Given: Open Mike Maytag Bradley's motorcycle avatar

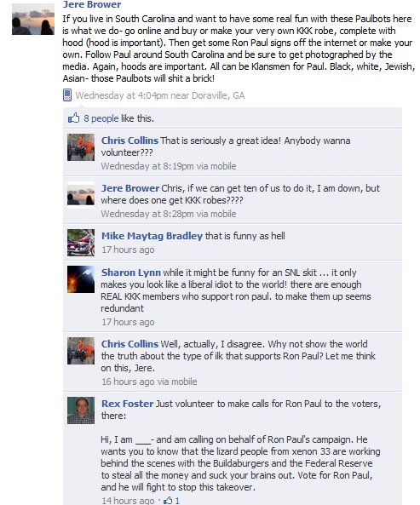Looking at the screenshot, I should tap(81, 243).
